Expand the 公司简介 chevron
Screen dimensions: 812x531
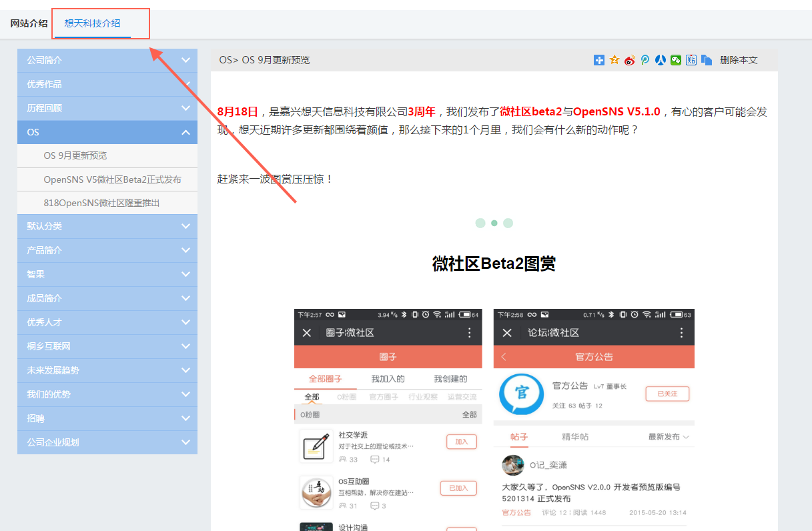click(x=185, y=60)
